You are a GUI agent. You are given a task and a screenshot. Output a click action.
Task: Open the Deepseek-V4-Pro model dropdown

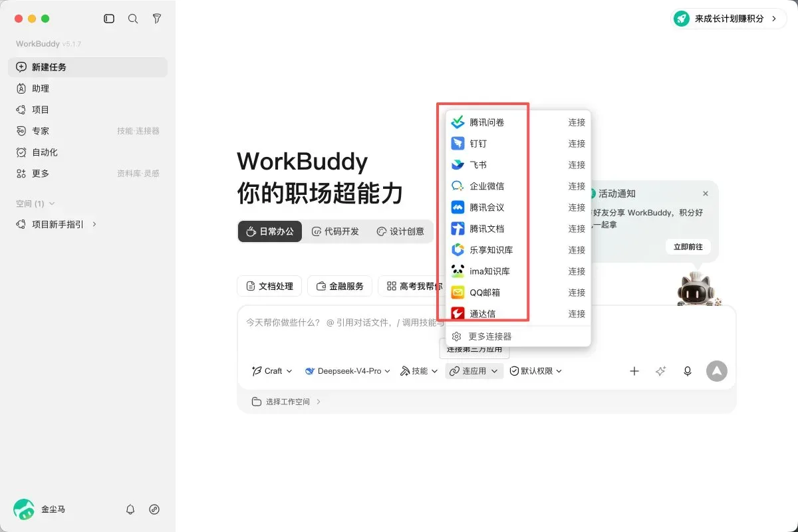348,371
